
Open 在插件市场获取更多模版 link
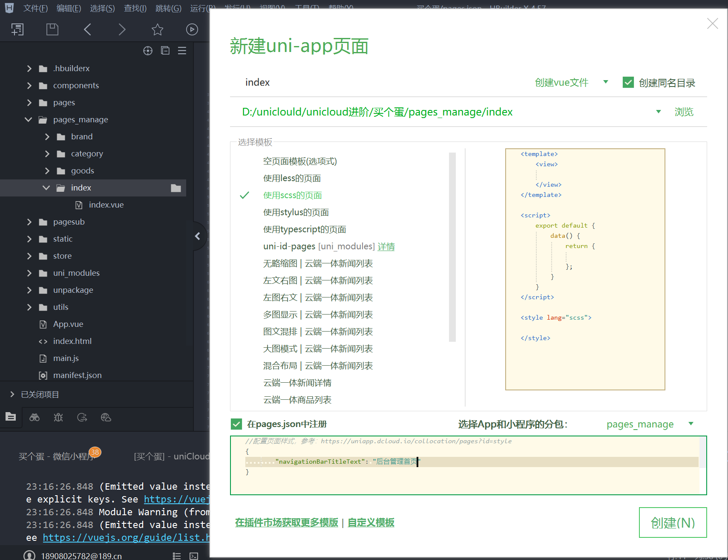(x=286, y=522)
